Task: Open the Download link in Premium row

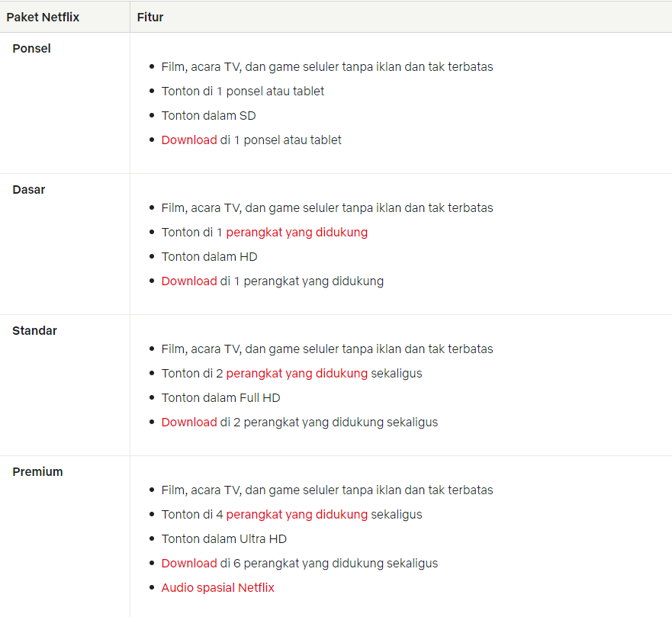Action: 188,564
